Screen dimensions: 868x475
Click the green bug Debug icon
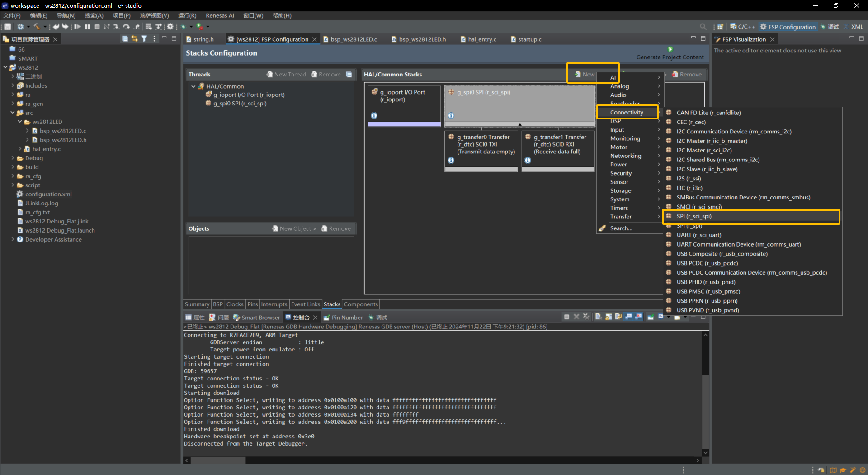[183, 27]
